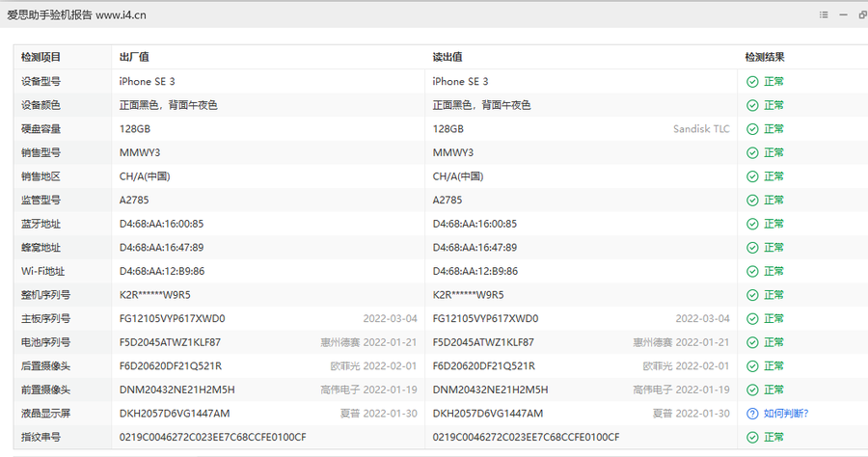Select the 指纹串号 row label
Screen dimensions: 868x457
pyautogui.click(x=41, y=437)
